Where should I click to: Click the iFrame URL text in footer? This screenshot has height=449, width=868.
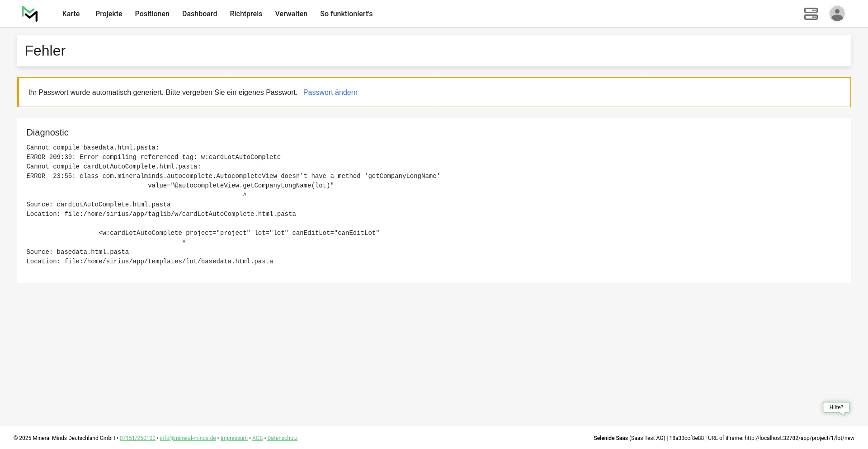pos(799,438)
